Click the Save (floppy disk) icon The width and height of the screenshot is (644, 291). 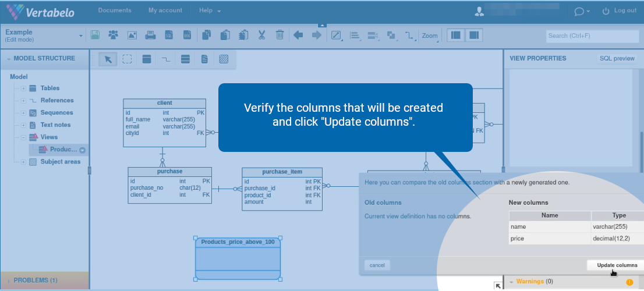click(95, 35)
